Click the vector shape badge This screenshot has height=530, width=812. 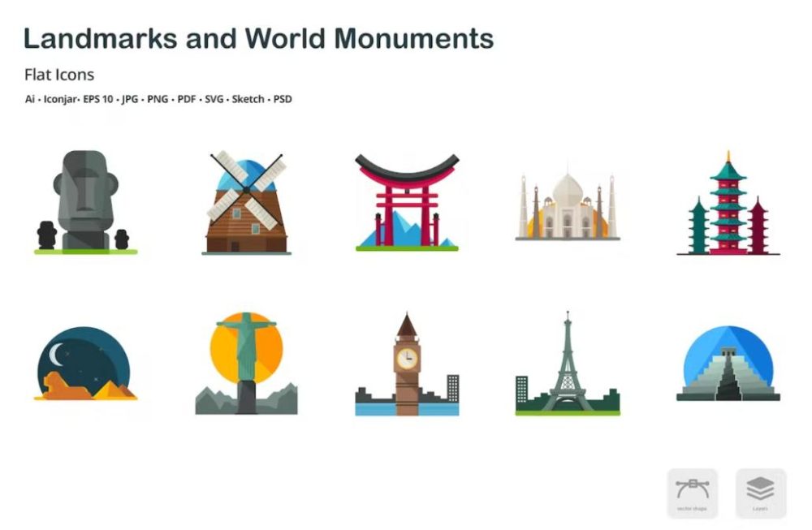(x=692, y=491)
